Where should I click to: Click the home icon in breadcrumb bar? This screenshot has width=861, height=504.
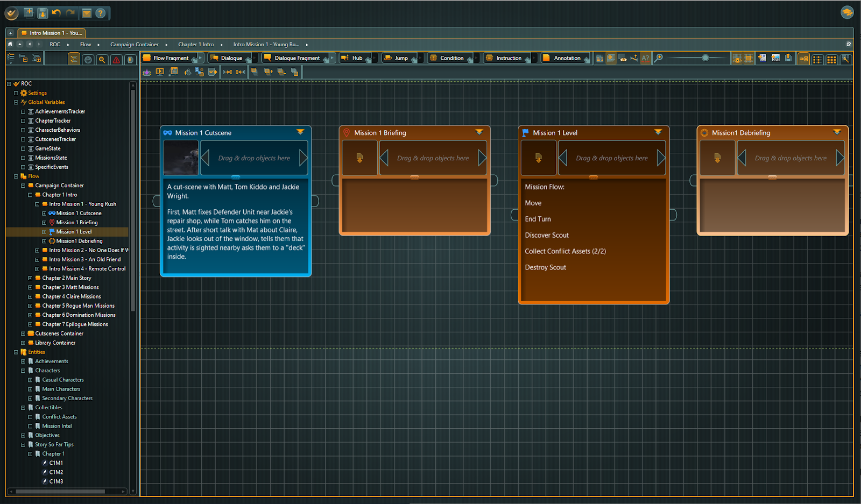pyautogui.click(x=10, y=44)
